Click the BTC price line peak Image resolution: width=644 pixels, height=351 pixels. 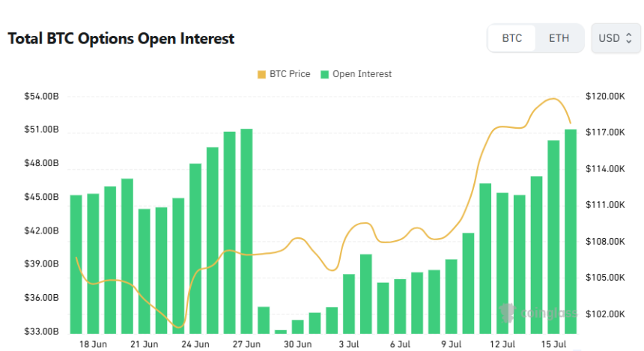click(x=553, y=99)
